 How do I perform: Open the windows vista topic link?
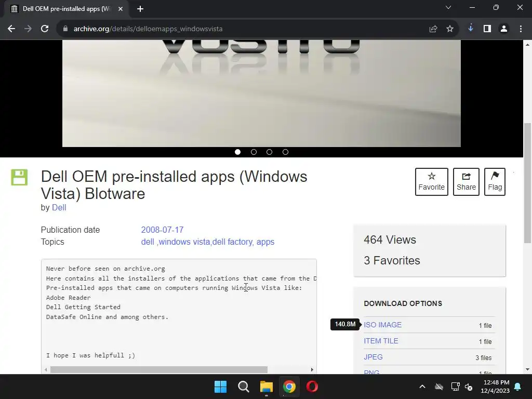tap(184, 242)
